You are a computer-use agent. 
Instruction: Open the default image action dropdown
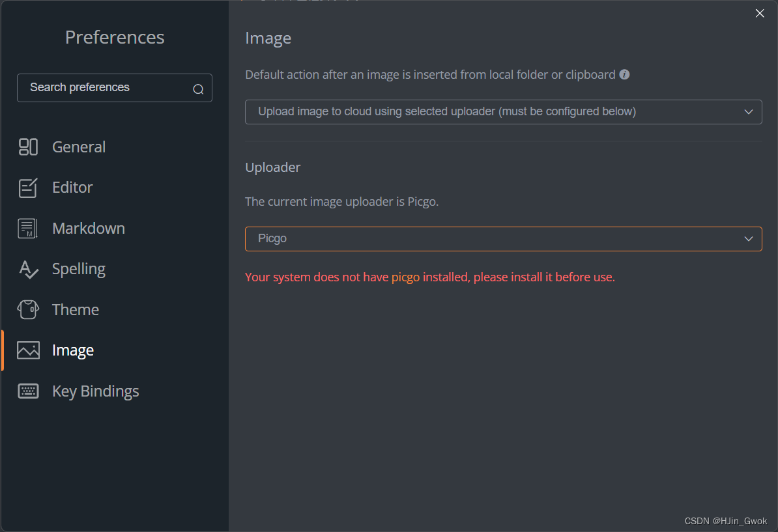(503, 112)
